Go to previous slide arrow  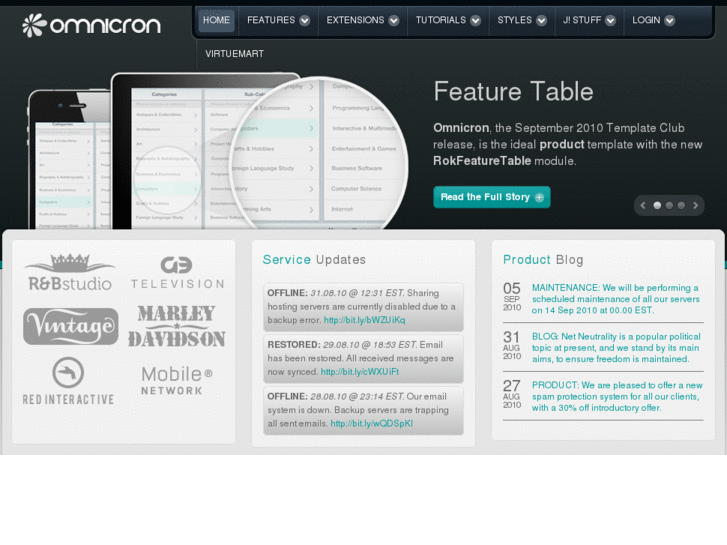[x=643, y=205]
